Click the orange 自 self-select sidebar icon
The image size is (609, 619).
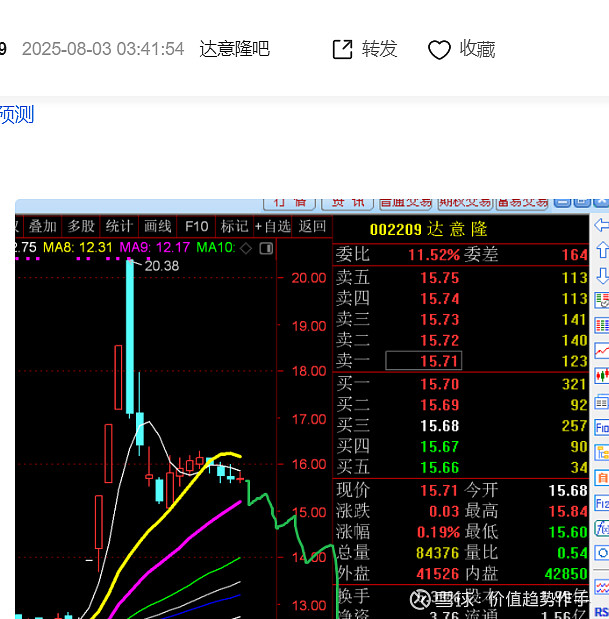tap(602, 478)
